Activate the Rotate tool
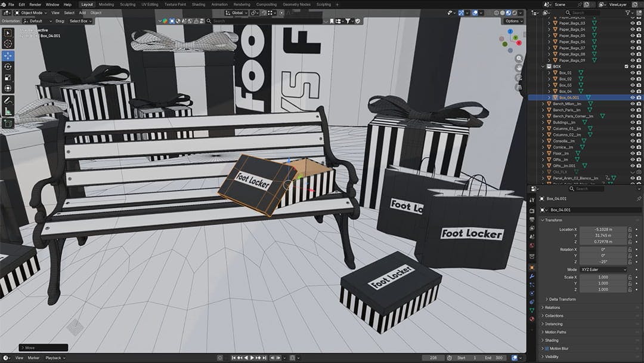Image resolution: width=644 pixels, height=363 pixels. (x=8, y=66)
